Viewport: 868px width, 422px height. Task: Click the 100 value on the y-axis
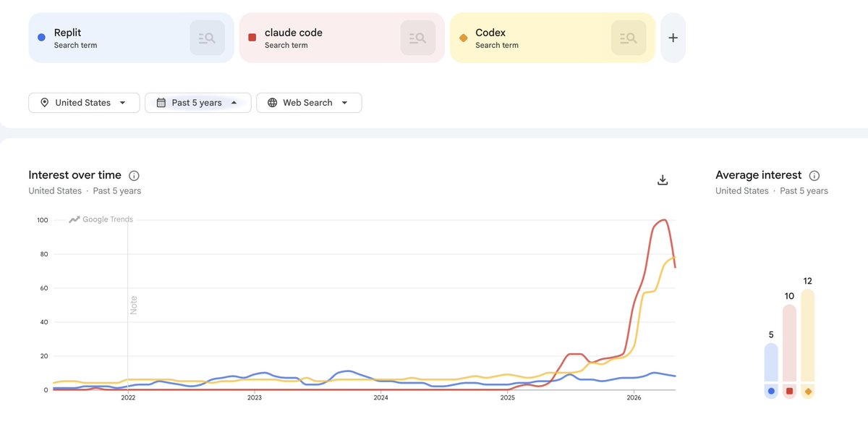click(42, 220)
